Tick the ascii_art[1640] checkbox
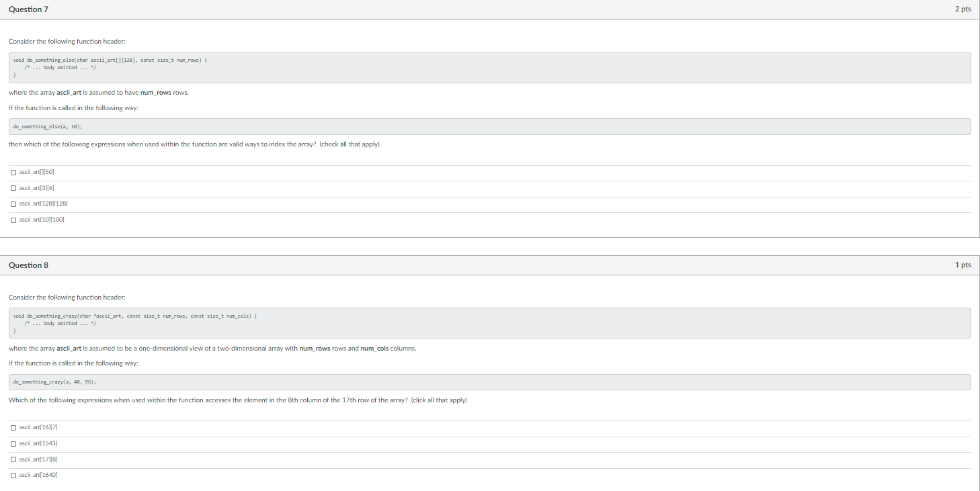This screenshot has height=491, width=980. 13,475
